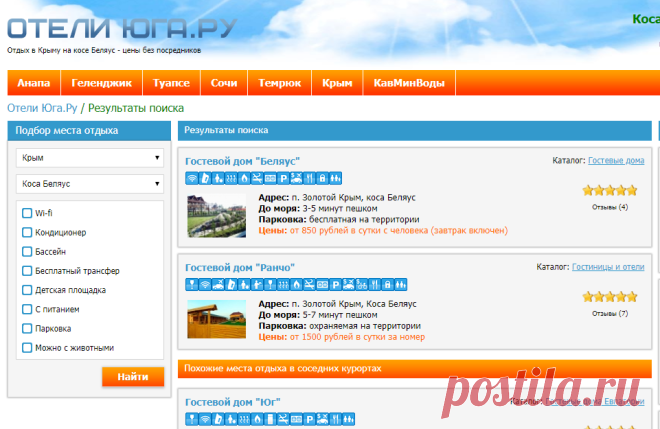Image resolution: width=660 pixels, height=429 pixels.
Task: Click the ОТЕЛИ ЮГА.РУ site logo
Action: (122, 29)
